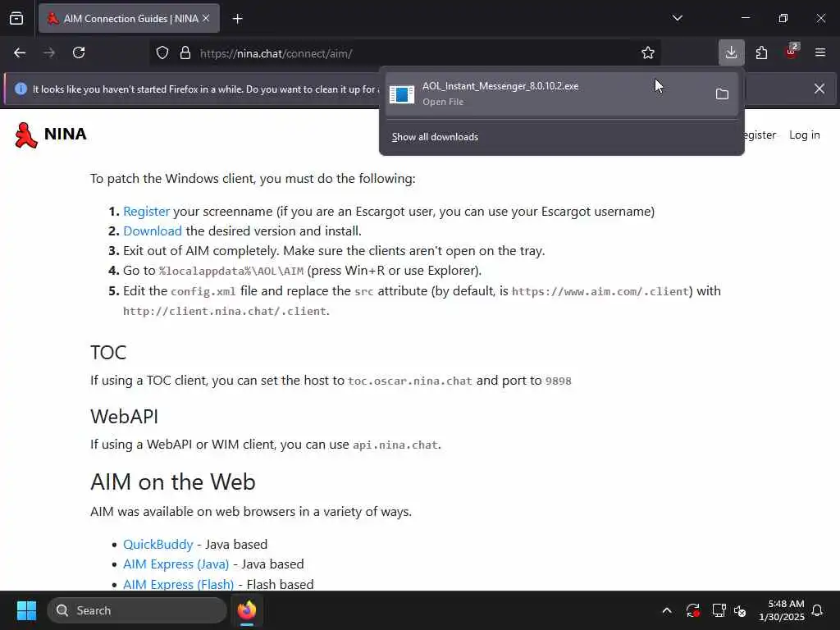
Task: Open the clock showing 5:48 AM
Action: click(782, 610)
